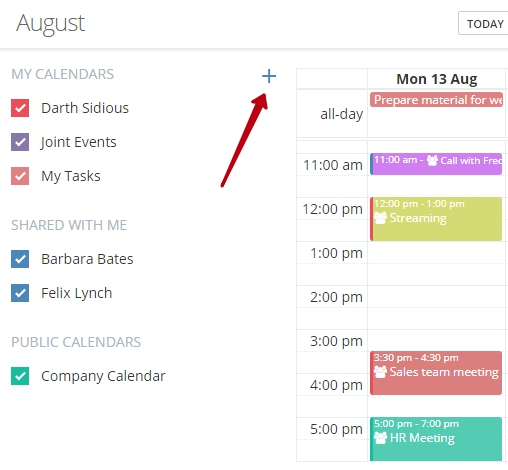
Task: Hide Barbara Bates shared calendar
Action: coord(20,259)
